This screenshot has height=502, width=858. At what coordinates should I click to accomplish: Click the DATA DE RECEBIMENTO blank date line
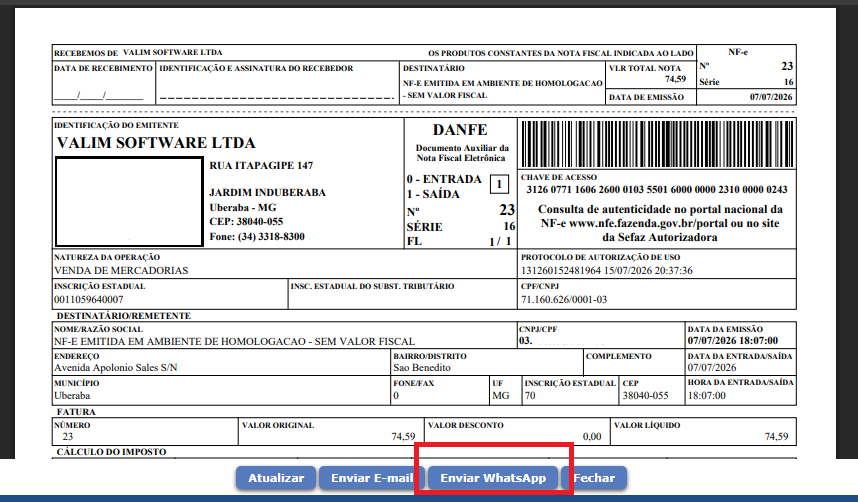98,96
